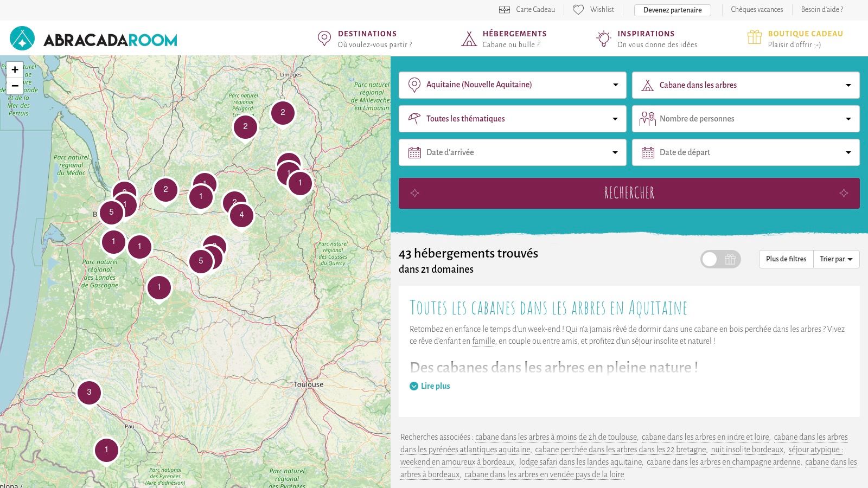
Task: Click the map marker 2 nearest Limoges
Action: (x=283, y=113)
